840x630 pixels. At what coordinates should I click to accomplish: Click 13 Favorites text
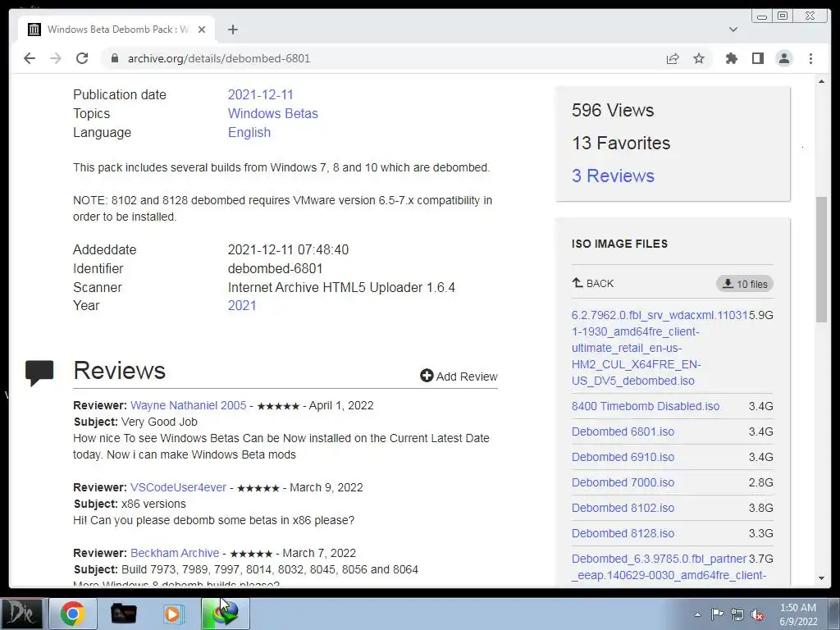(x=621, y=143)
